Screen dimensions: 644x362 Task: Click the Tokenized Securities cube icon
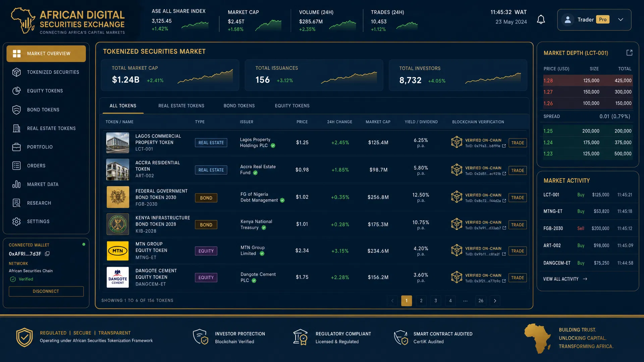pos(16,72)
